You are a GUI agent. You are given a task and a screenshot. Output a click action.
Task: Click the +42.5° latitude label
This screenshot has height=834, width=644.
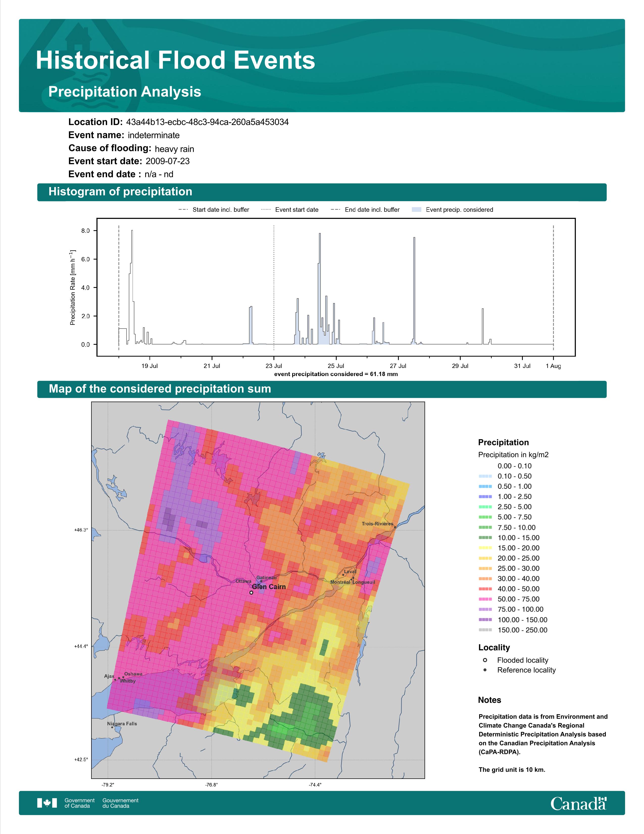81,759
